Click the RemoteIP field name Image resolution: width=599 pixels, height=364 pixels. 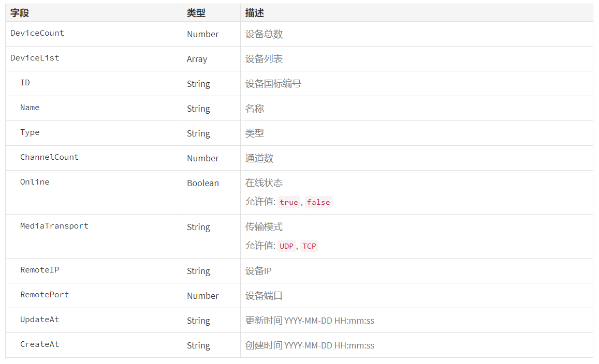(39, 270)
